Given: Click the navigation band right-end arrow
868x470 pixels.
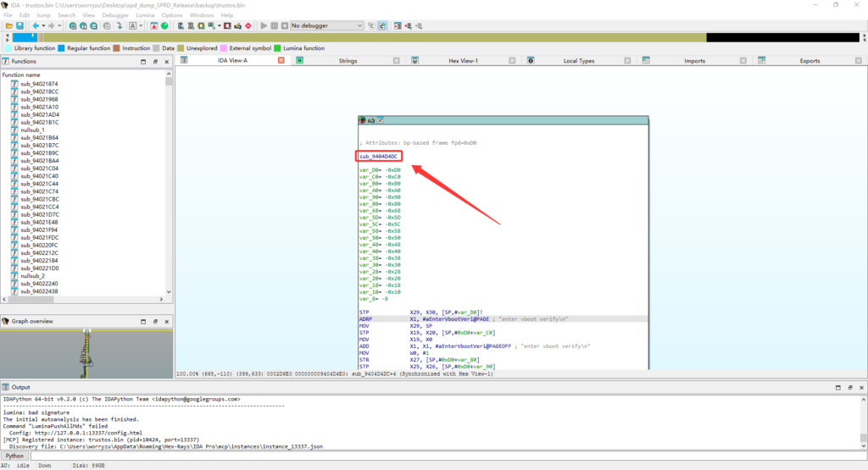Looking at the screenshot, I should [864, 37].
